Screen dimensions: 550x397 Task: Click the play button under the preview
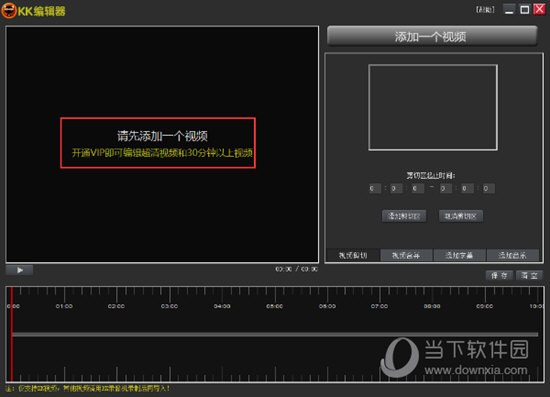click(20, 270)
